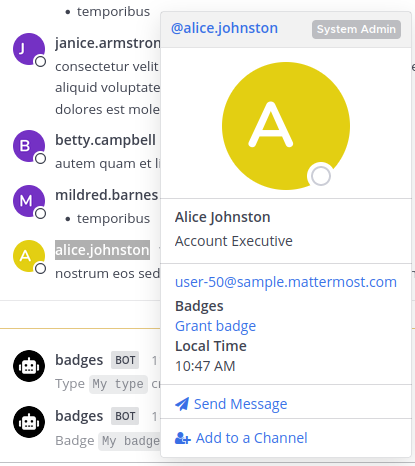The height and width of the screenshot is (466, 415).
Task: Select Send Message in the profile popover
Action: tap(240, 404)
